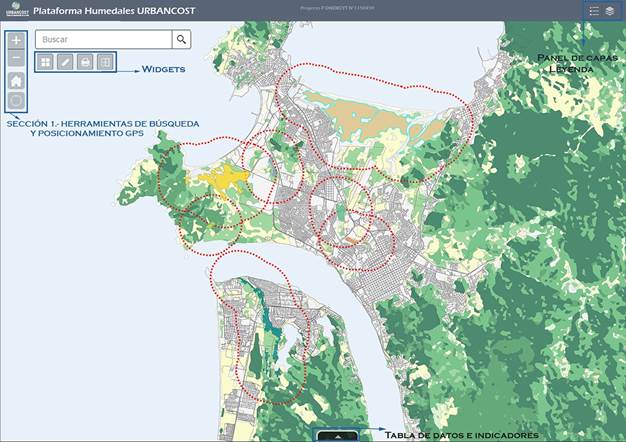Activate GPS my-location button

pos(16,101)
